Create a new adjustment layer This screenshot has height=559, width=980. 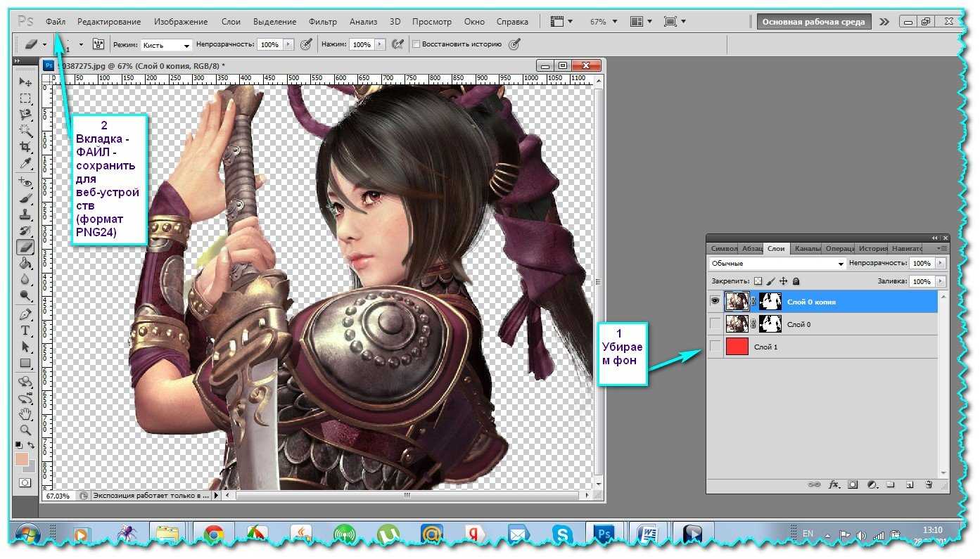872,484
